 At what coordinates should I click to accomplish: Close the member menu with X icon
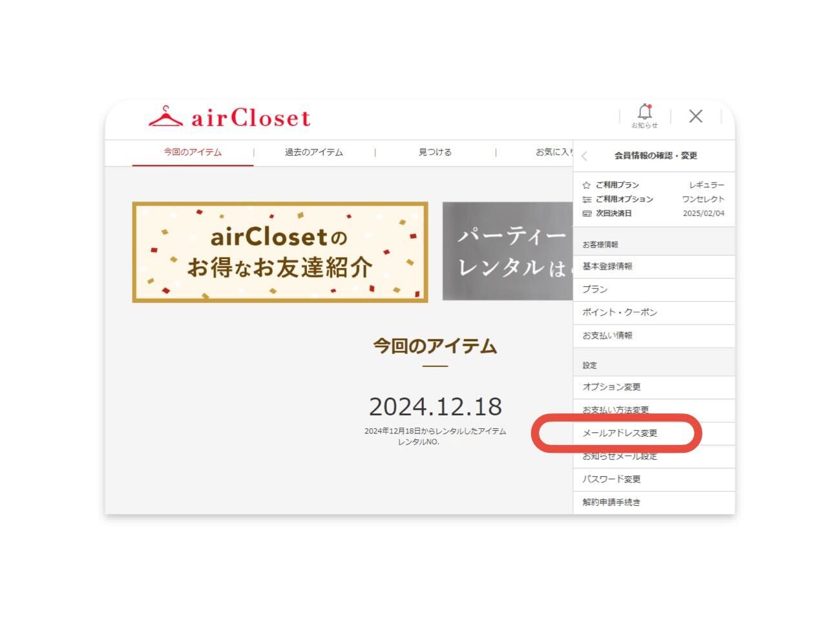[x=695, y=116]
